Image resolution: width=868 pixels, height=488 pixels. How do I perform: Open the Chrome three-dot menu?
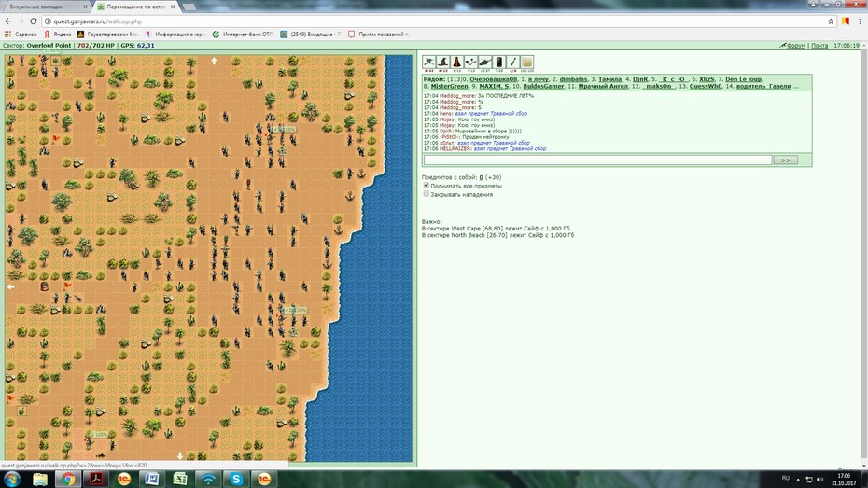point(860,21)
